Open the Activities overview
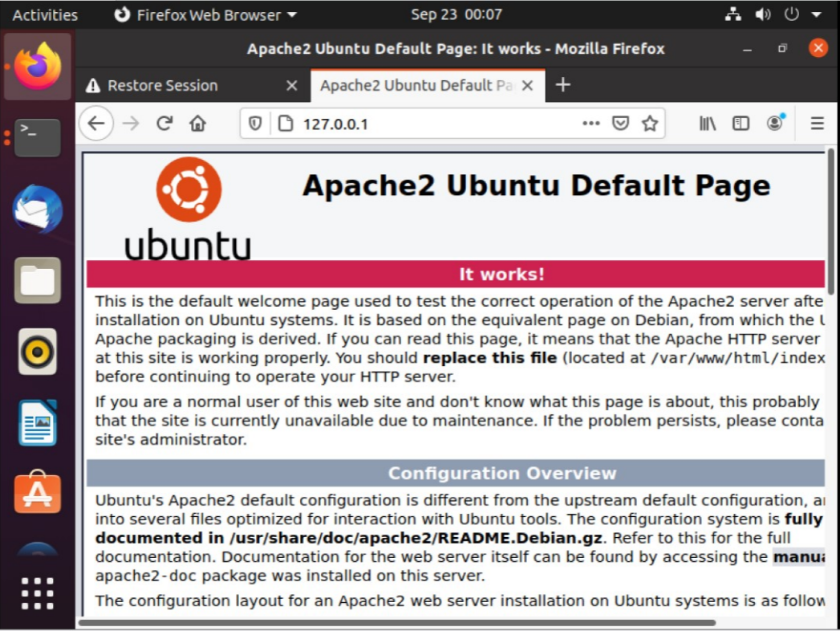 click(x=45, y=14)
